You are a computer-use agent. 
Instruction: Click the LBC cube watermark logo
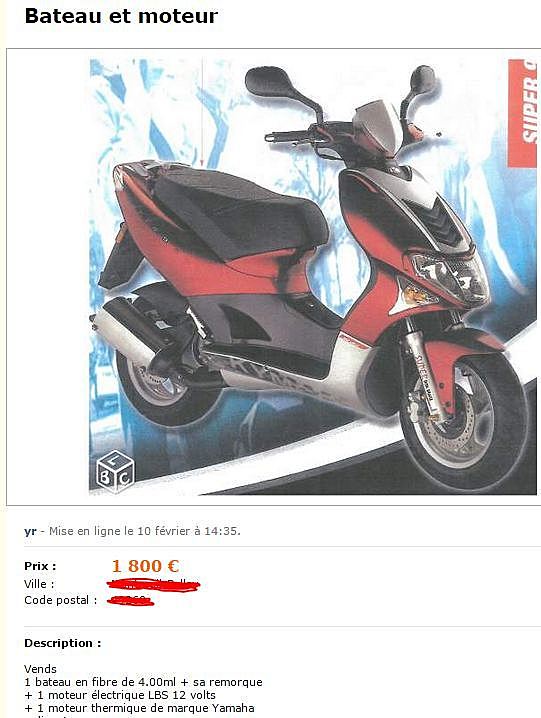(115, 471)
